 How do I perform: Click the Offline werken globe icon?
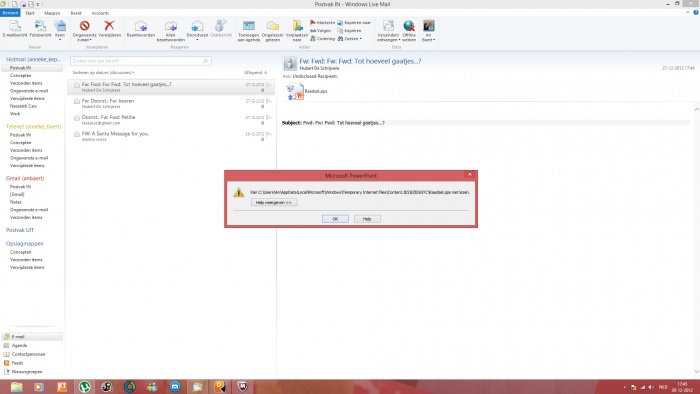coord(409,26)
